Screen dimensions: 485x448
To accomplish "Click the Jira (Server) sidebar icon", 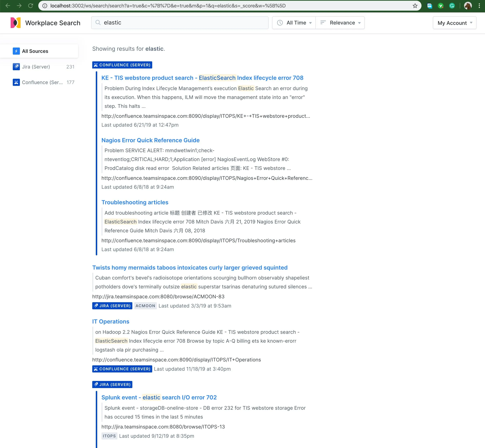I will pos(16,67).
